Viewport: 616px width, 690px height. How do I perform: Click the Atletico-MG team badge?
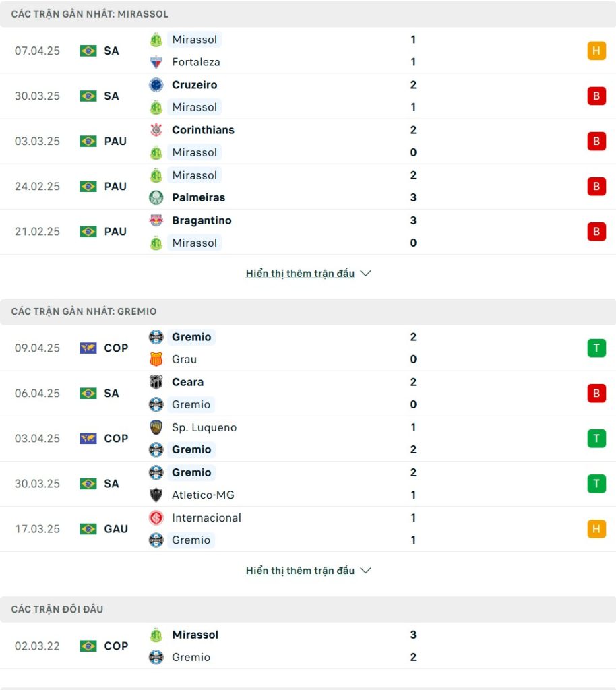tap(156, 495)
